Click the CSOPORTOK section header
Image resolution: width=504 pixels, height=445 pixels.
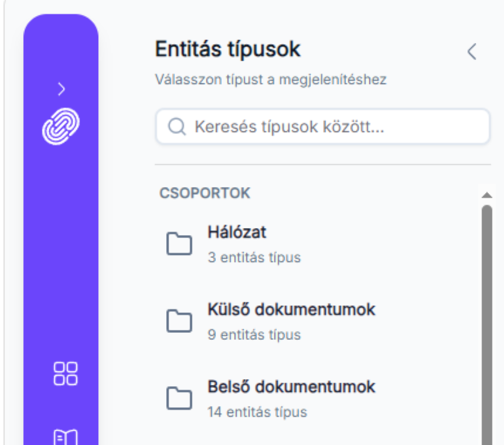click(205, 193)
